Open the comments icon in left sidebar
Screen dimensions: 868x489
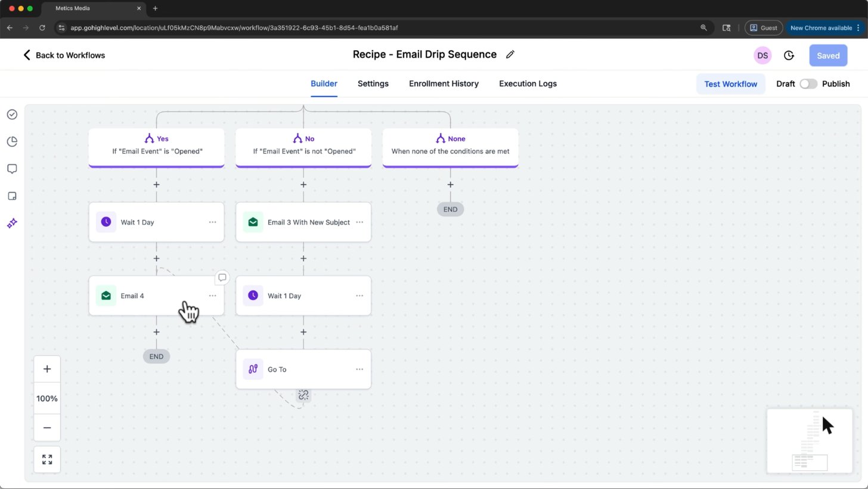pos(12,169)
